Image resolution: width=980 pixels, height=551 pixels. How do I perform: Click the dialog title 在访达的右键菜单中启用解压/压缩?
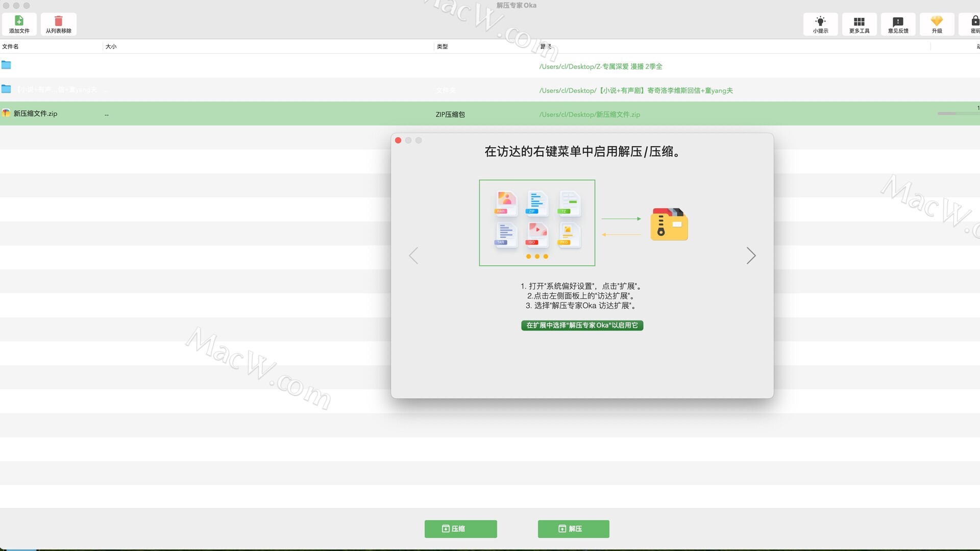coord(582,152)
